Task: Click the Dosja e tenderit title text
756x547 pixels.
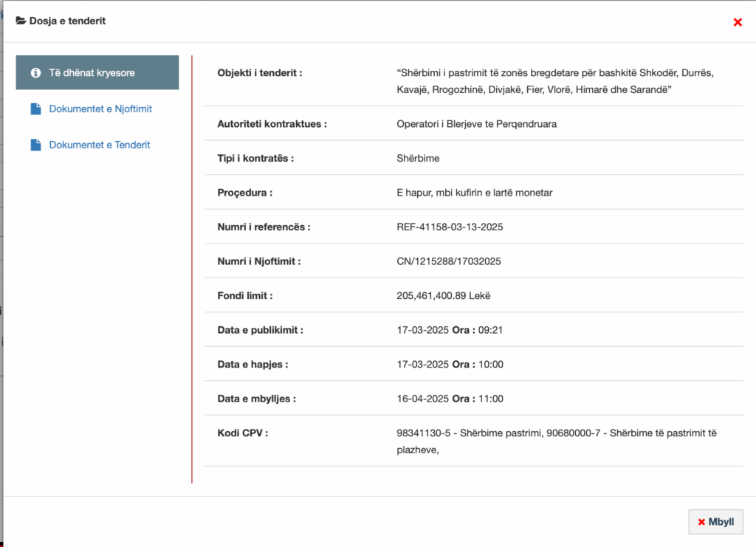Action: tap(67, 21)
